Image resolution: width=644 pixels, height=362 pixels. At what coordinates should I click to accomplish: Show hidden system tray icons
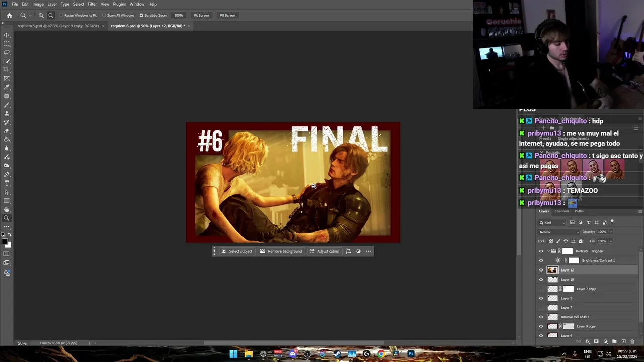point(563,354)
